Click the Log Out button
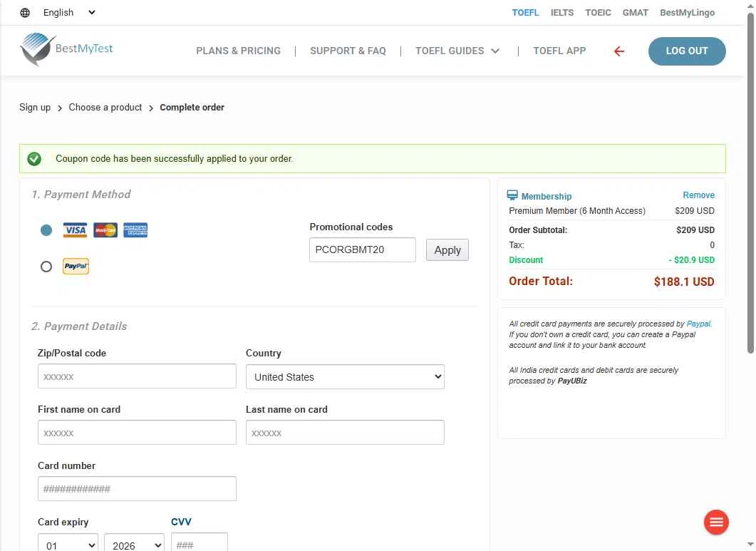The width and height of the screenshot is (756, 551). tap(687, 51)
